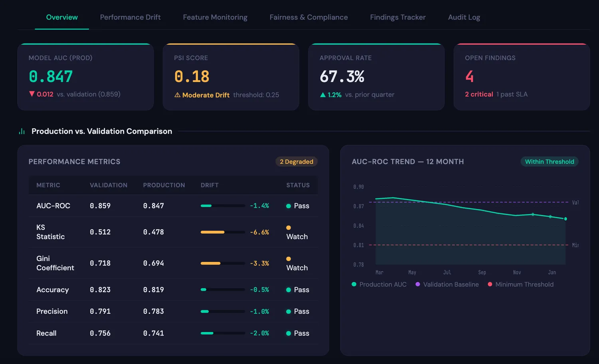Switch to the Performance Drift tab

[x=130, y=17]
